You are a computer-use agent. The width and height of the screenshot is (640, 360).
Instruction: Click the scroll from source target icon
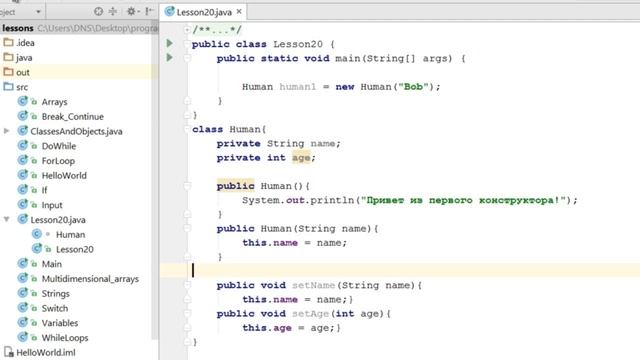click(x=98, y=11)
